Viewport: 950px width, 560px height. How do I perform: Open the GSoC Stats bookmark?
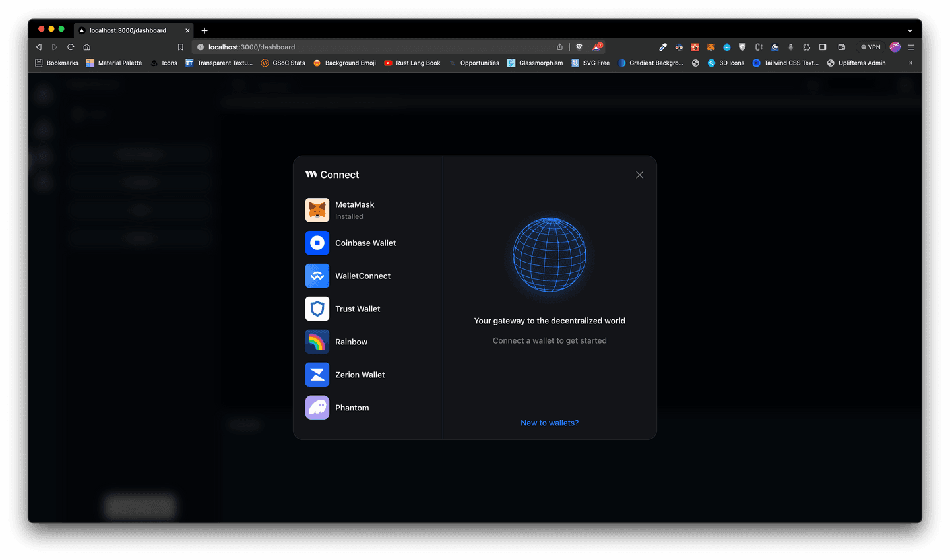(283, 63)
